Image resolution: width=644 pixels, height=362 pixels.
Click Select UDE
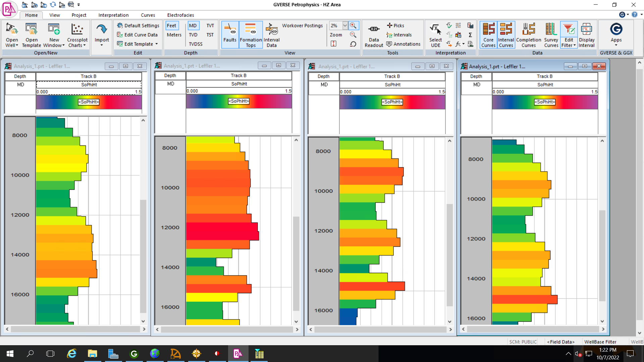coord(435,35)
